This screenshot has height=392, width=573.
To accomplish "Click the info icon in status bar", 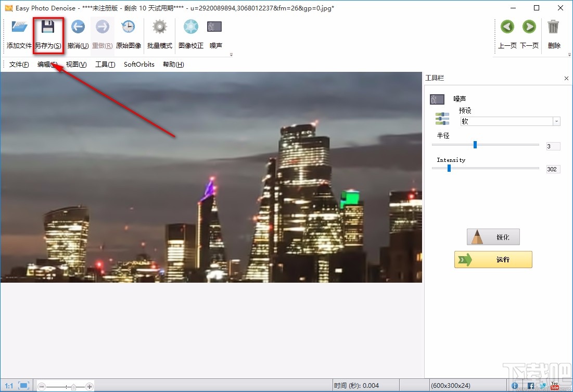I will [x=515, y=386].
